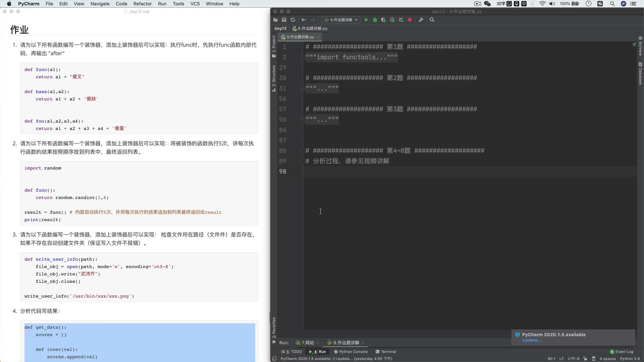The image size is (644, 362).
Task: Close the 7.网站 run tab
Action: tap(318, 343)
